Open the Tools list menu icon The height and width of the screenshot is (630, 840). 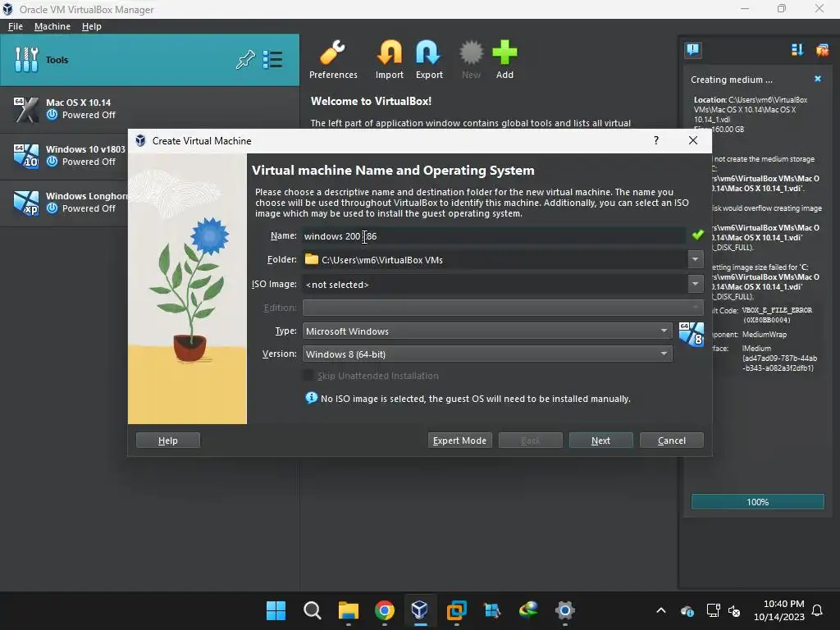(272, 59)
